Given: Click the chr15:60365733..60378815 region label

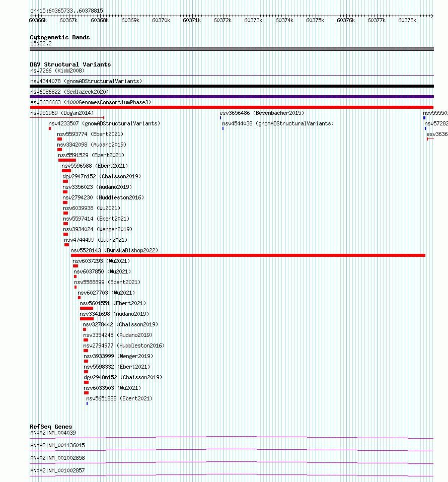Looking at the screenshot, I should pyautogui.click(x=66, y=11).
